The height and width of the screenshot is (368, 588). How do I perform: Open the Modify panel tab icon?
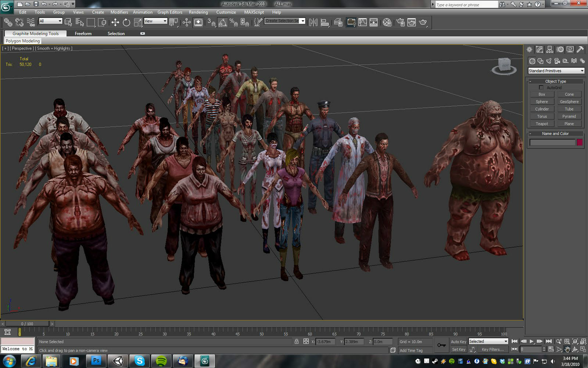(539, 49)
